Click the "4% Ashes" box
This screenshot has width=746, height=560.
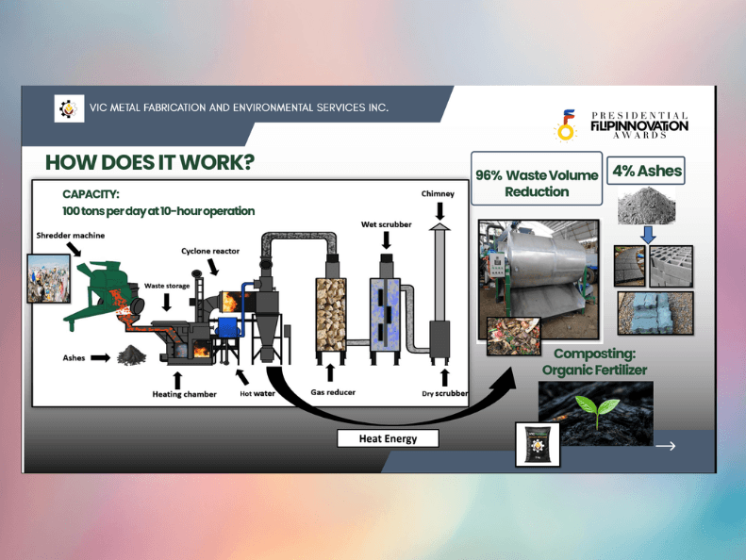point(646,171)
